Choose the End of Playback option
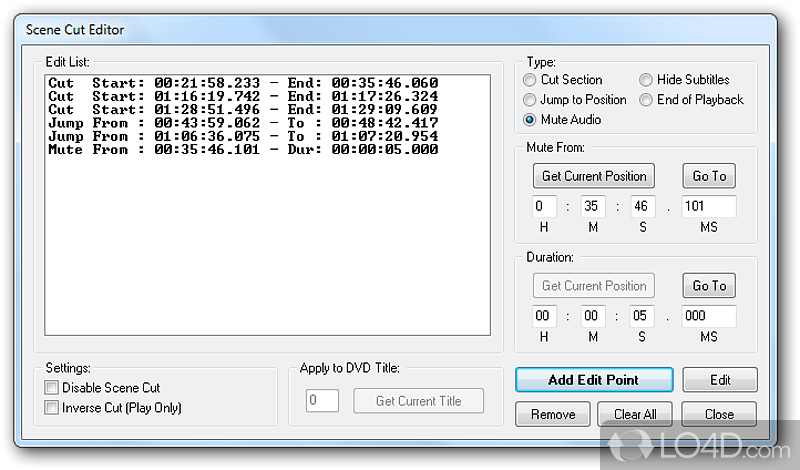The image size is (800, 470). click(x=646, y=100)
